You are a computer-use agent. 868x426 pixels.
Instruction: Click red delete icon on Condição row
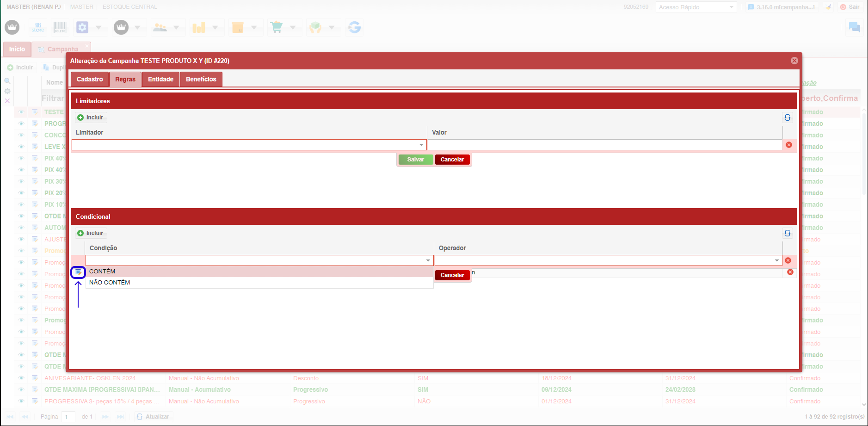pyautogui.click(x=788, y=260)
